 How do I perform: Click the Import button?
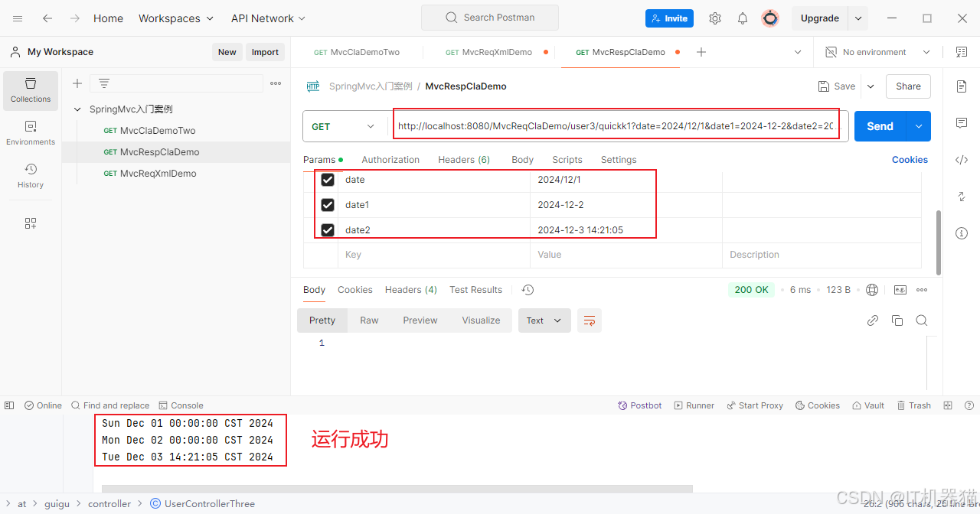click(265, 52)
